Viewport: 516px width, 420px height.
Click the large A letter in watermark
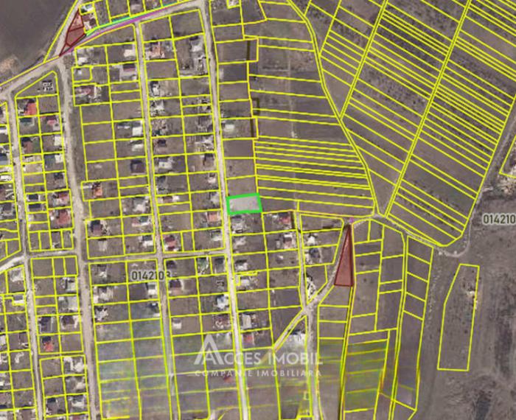pos(210,351)
